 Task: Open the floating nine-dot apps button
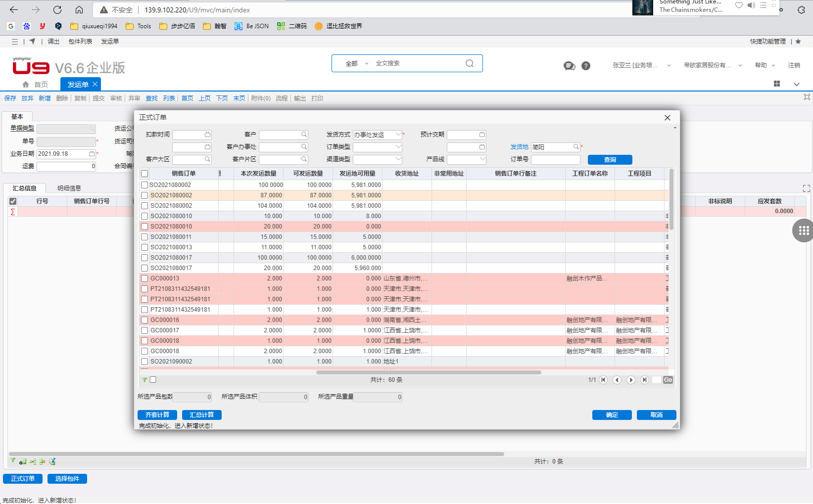point(803,230)
